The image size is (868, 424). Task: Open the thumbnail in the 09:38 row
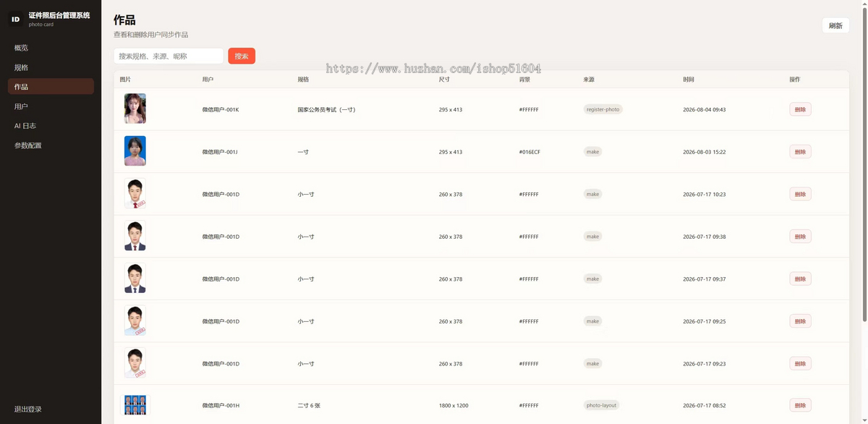pos(135,236)
